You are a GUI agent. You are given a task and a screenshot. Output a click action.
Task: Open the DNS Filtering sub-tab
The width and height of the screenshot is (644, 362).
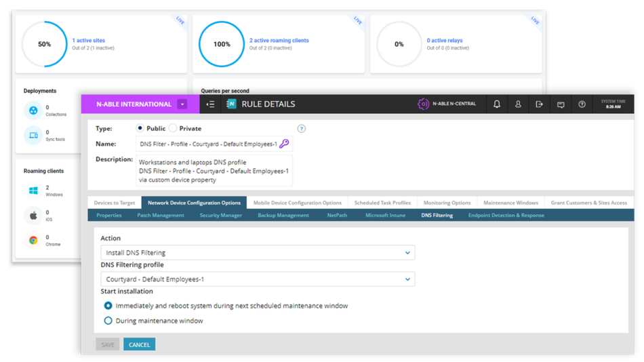click(x=437, y=216)
